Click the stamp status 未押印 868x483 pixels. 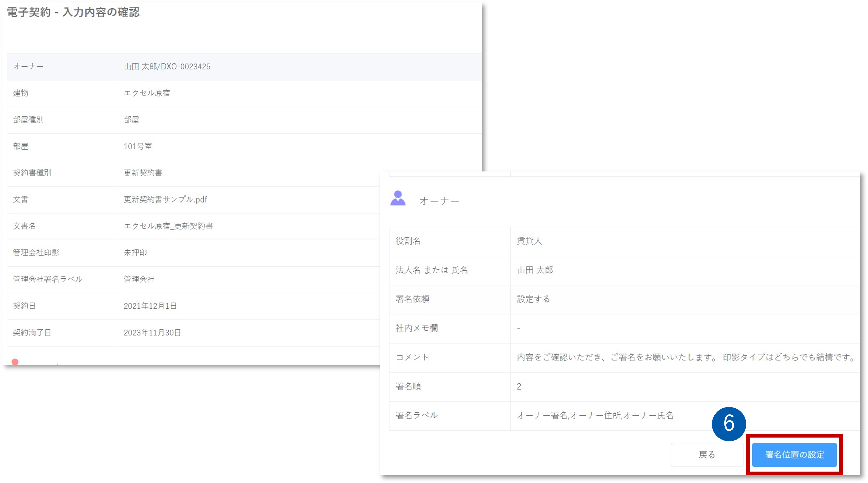135,253
